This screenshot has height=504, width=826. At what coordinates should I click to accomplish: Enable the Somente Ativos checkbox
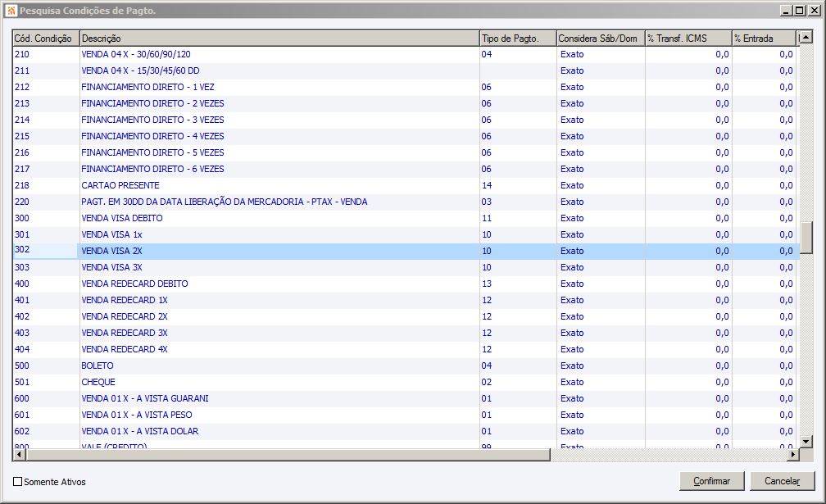pyautogui.click(x=17, y=481)
